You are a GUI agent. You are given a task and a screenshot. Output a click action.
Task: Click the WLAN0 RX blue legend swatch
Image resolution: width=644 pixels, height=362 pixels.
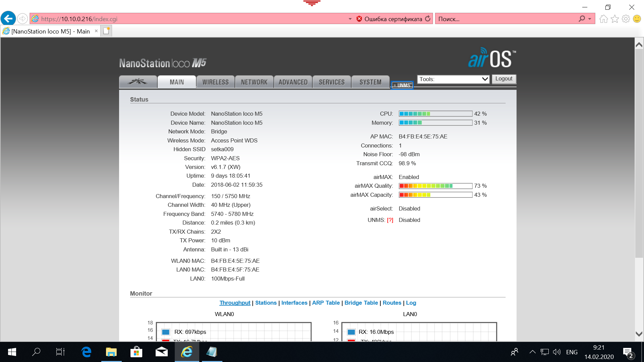tap(166, 332)
